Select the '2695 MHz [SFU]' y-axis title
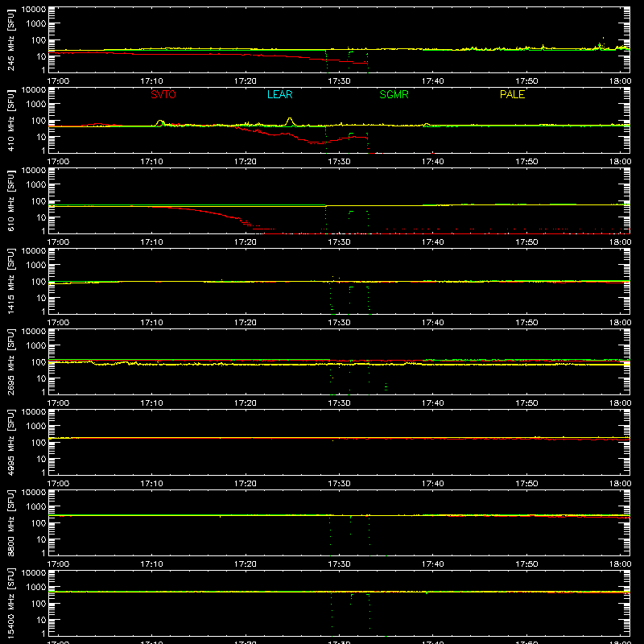644x644 pixels. pyautogui.click(x=10, y=361)
